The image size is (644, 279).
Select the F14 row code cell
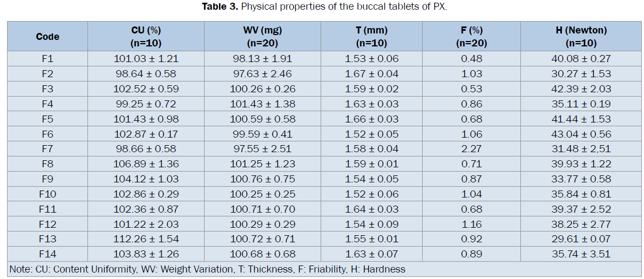[x=48, y=254]
